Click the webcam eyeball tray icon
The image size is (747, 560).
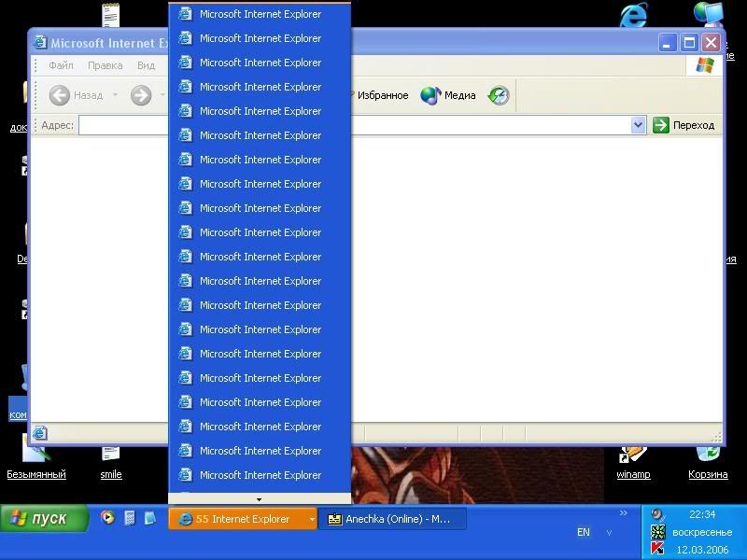click(x=657, y=515)
